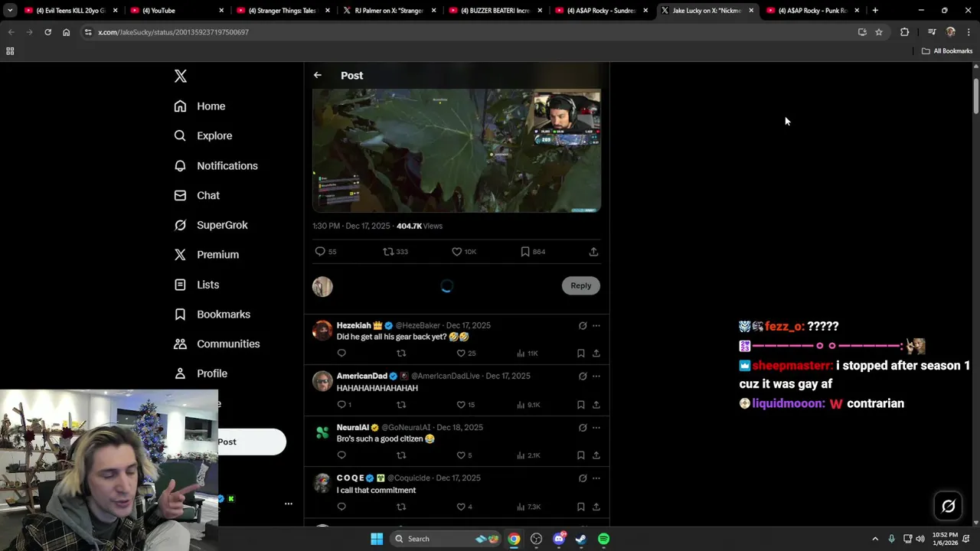Open Notifications in sidebar
This screenshot has height=551, width=980.
pos(216,165)
